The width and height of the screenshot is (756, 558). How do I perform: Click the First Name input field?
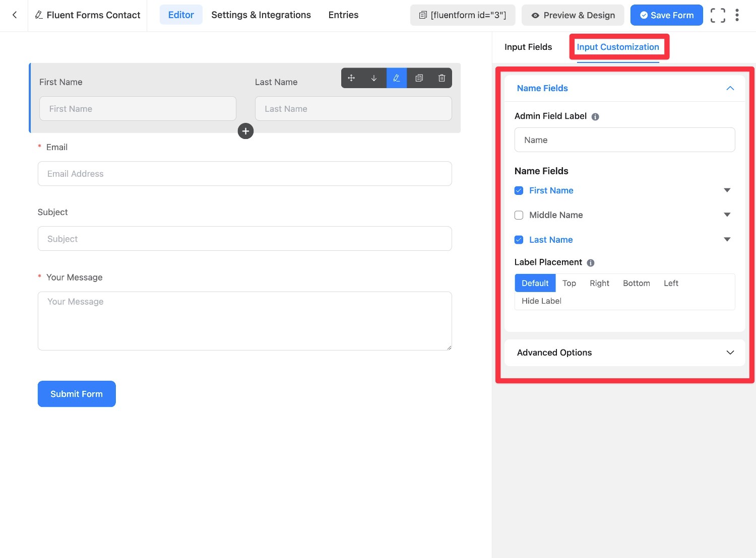(138, 109)
